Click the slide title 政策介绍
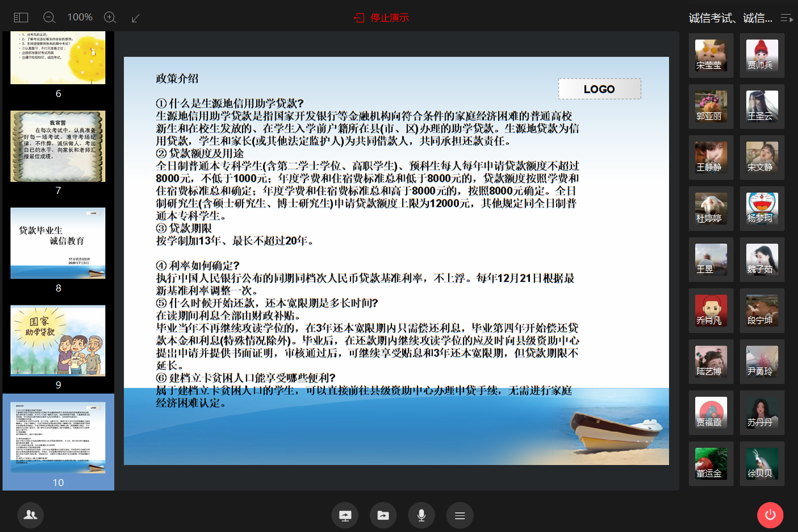798x532 pixels. click(177, 78)
